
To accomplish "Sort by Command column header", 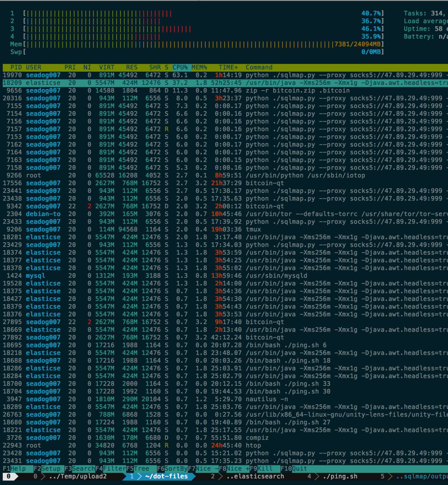I will pyautogui.click(x=259, y=67).
